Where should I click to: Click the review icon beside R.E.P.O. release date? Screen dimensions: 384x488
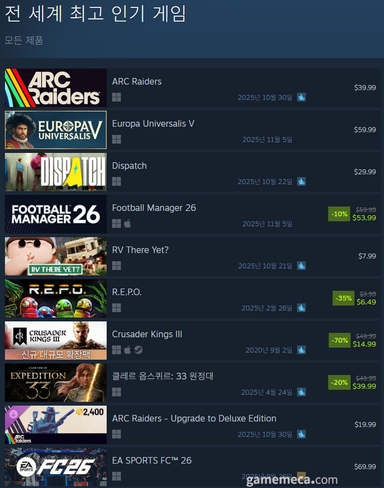[x=301, y=308]
